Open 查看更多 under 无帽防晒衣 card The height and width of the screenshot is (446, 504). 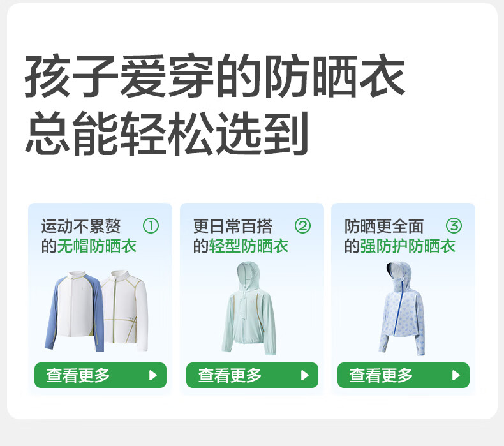tap(100, 375)
